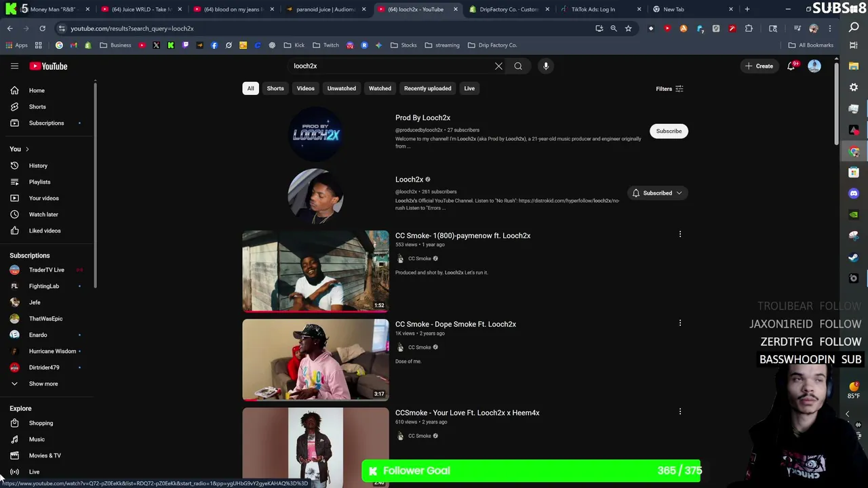868x488 pixels.
Task: Expand the You section
Action: (x=19, y=149)
